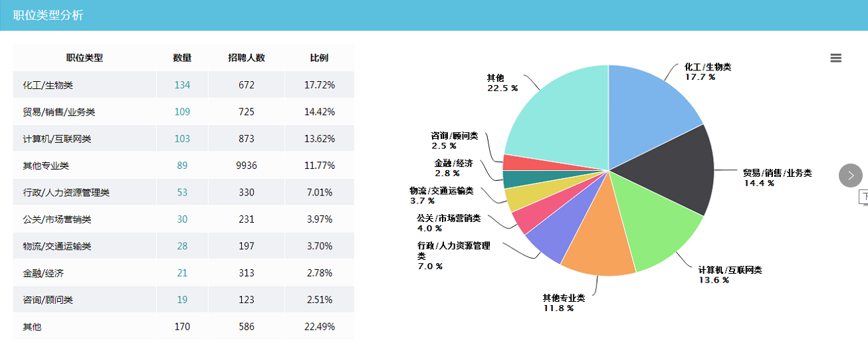Click the 103 count for 计算机/互联网类
This screenshot has width=868, height=341.
pyautogui.click(x=182, y=139)
